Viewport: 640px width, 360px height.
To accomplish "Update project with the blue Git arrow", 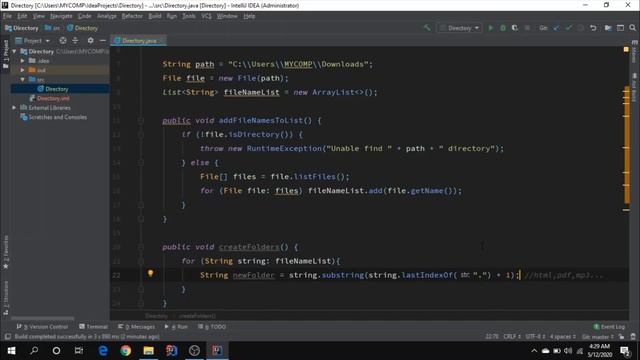I will click(x=556, y=28).
